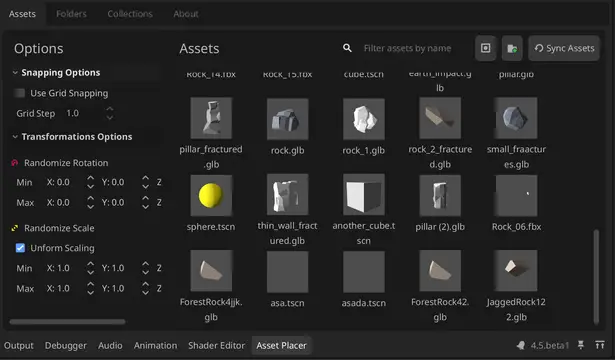The width and height of the screenshot is (615, 360).
Task: Open the Debugger bottom panel
Action: click(66, 345)
